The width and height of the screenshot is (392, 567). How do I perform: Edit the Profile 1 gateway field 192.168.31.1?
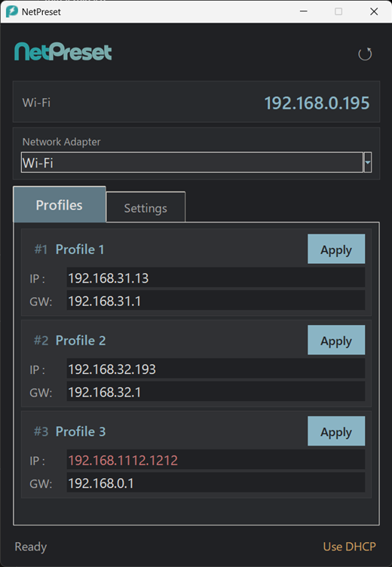tap(216, 301)
